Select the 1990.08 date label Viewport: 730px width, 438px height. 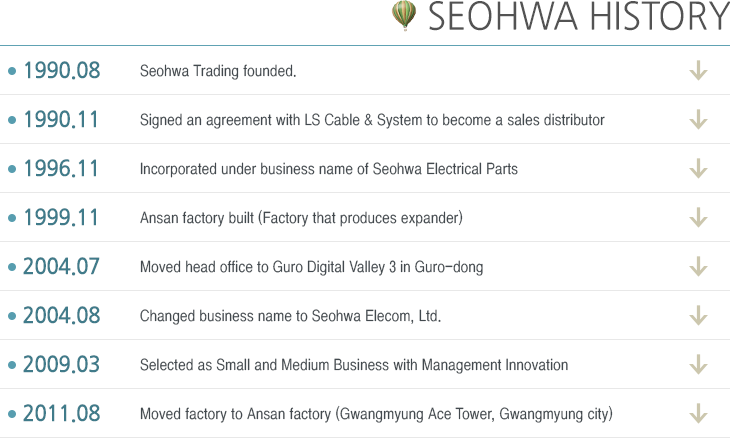61,71
